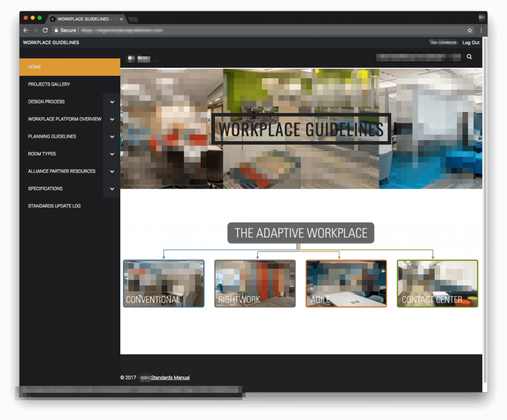The height and width of the screenshot is (420, 507).
Task: Click the favicon on the Workplace Guidelines tab
Action: pos(52,18)
